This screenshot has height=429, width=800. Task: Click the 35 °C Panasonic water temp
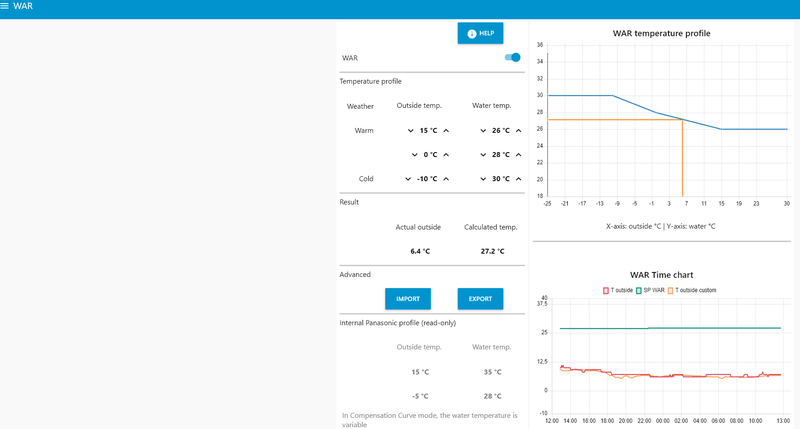click(x=492, y=372)
